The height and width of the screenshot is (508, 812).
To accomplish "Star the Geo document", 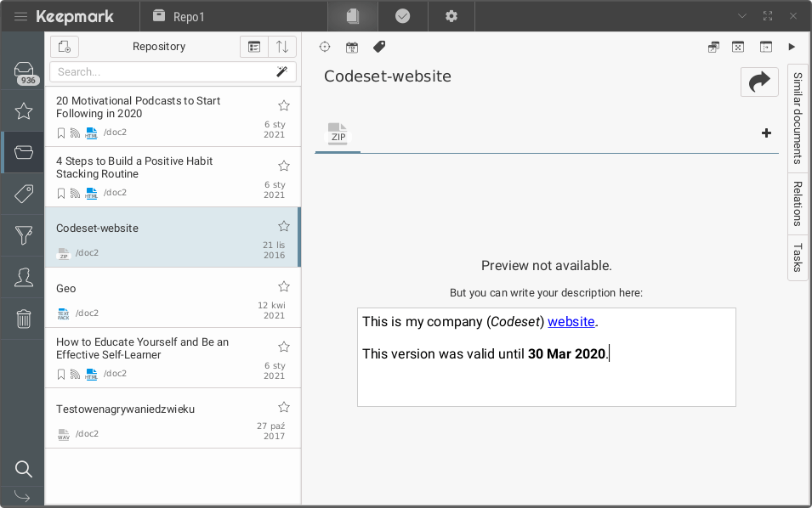I will [284, 286].
